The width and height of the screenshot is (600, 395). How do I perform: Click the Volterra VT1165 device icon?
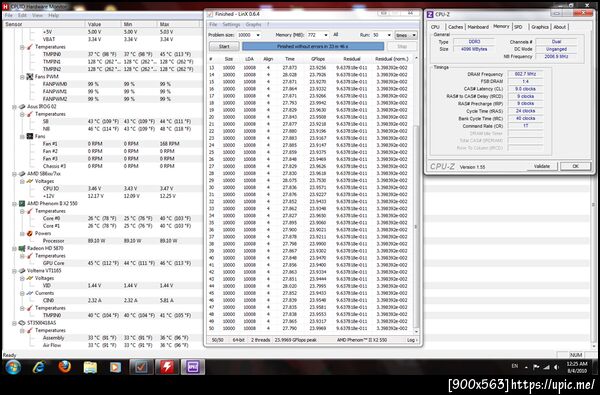coord(22,271)
